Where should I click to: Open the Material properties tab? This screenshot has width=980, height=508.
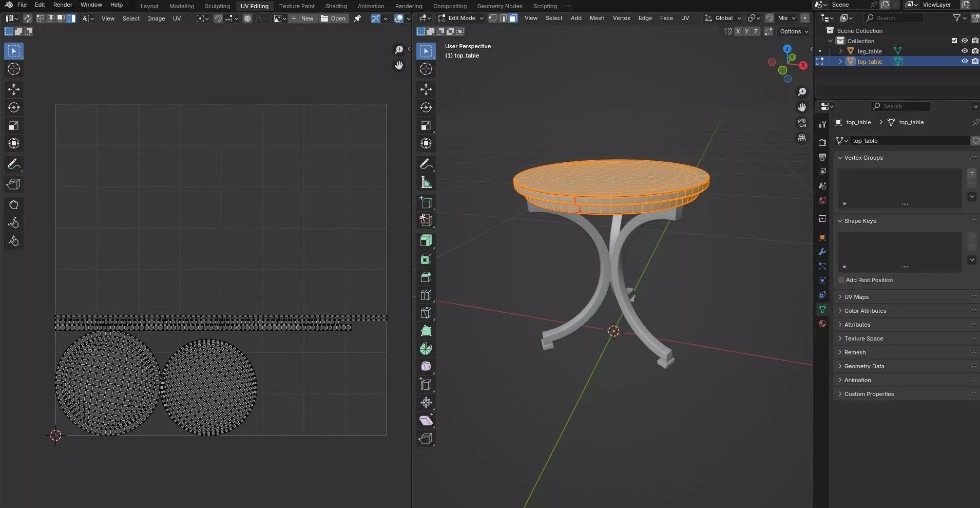pos(822,324)
